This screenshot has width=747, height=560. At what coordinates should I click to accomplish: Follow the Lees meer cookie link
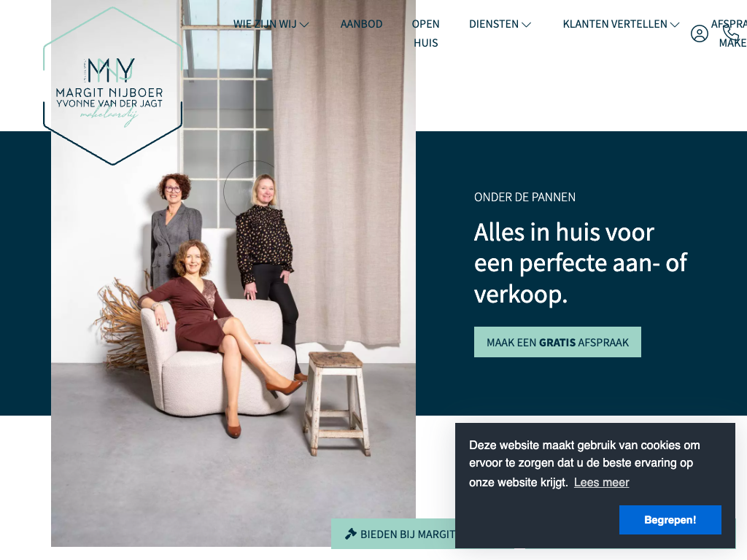pos(601,483)
